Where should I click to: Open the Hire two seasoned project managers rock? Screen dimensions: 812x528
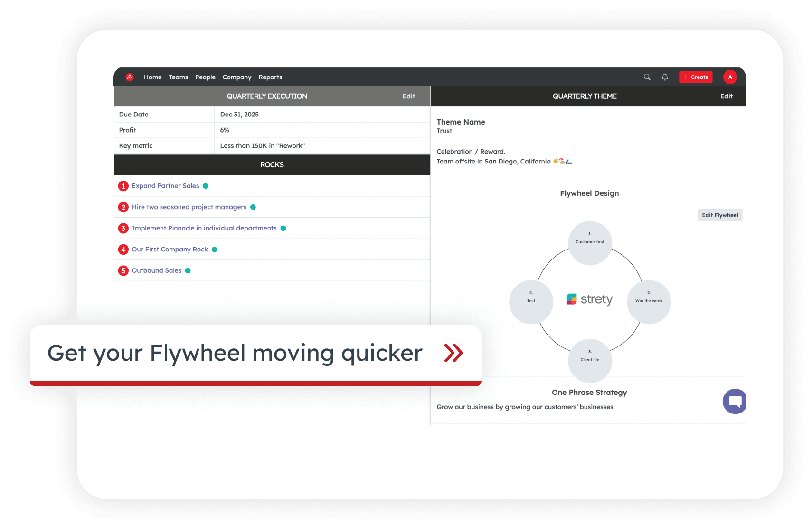189,207
